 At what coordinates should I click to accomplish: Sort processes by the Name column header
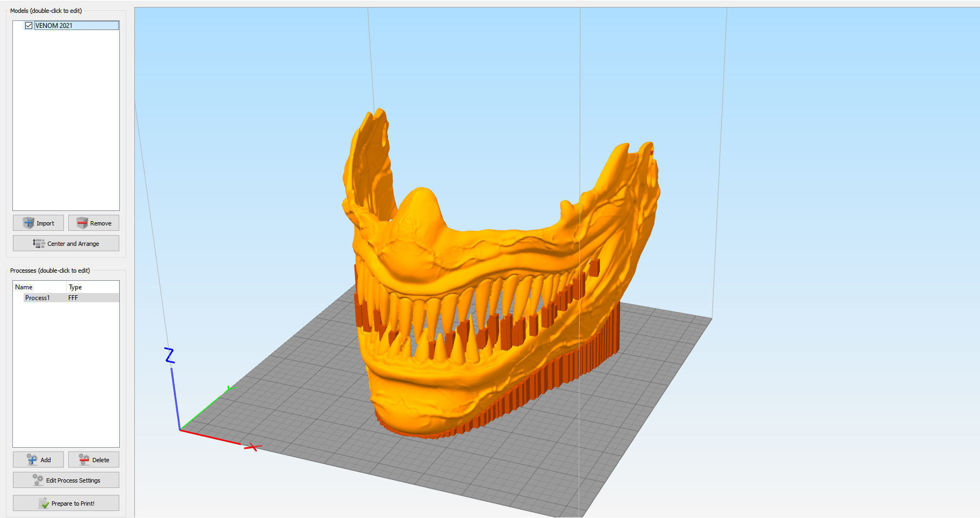[40, 287]
